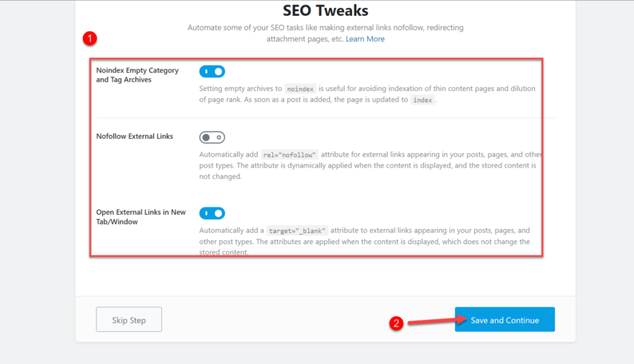Click the SEO Tweaks heading
634x364 pixels.
pyautogui.click(x=325, y=11)
